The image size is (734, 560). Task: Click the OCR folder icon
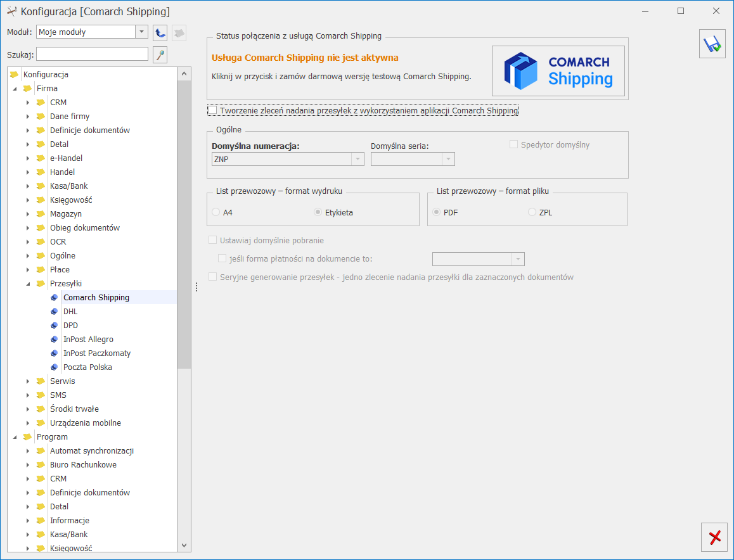pos(41,242)
